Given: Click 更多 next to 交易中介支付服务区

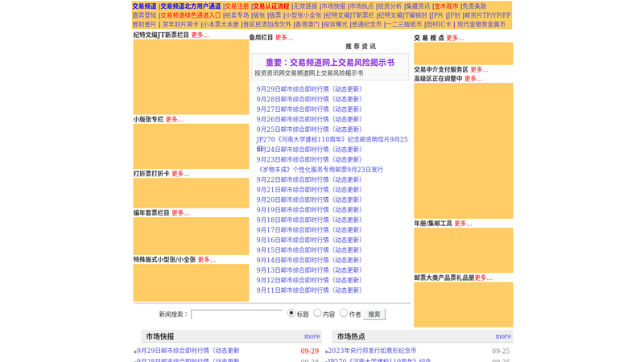Looking at the screenshot, I should tap(479, 69).
